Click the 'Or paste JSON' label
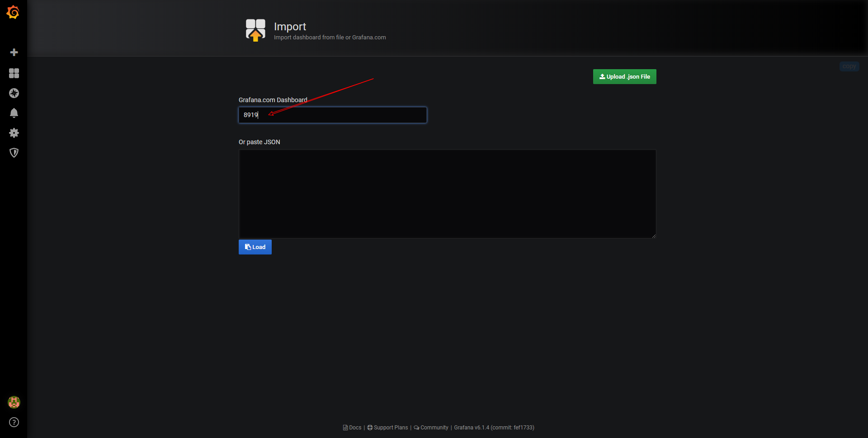 tap(259, 142)
